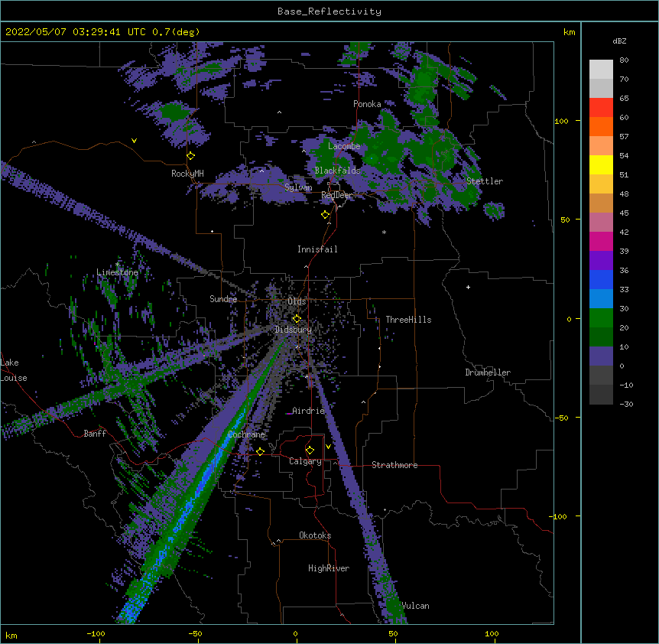
Task: Click the Sundre city label
Action: [223, 299]
